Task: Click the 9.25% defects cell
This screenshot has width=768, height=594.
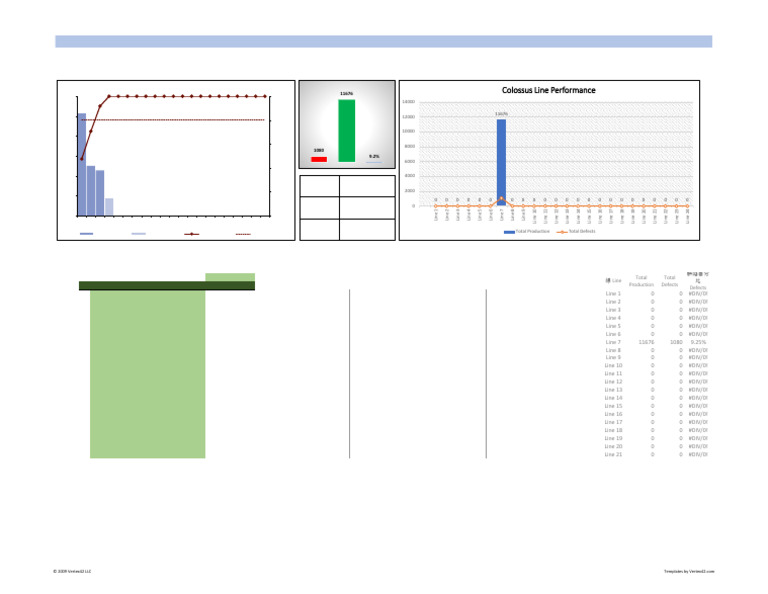Action: pyautogui.click(x=698, y=342)
